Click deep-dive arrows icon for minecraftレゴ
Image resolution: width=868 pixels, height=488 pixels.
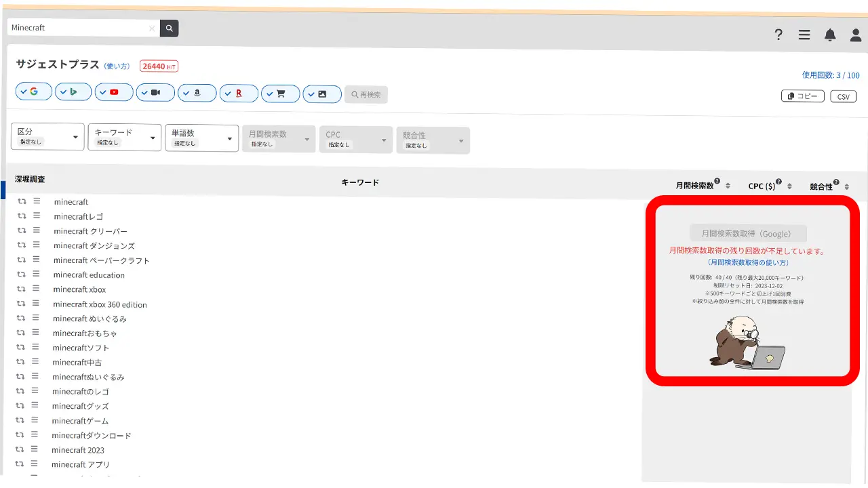(22, 216)
